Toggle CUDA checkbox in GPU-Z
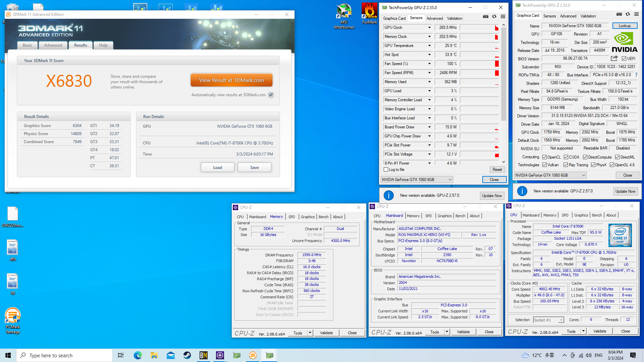 click(566, 157)
